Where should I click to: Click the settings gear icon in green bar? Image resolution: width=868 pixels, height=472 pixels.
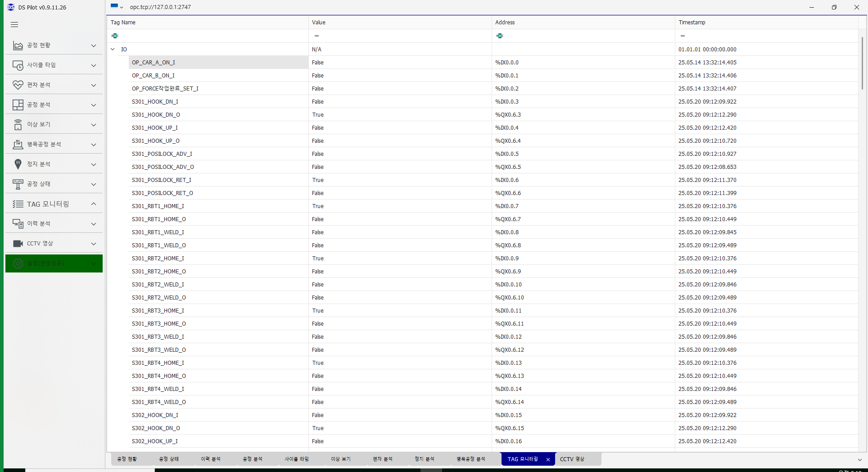click(x=18, y=263)
